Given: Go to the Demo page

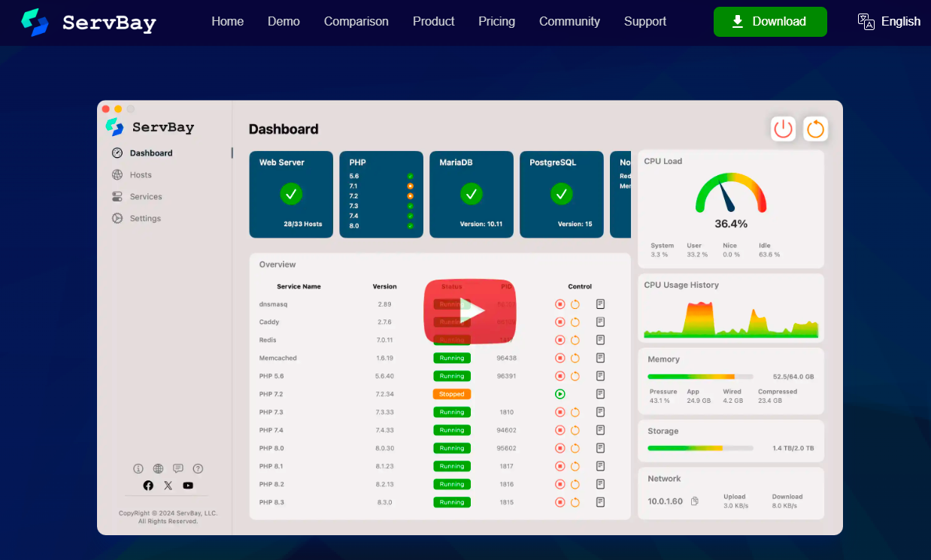Looking at the screenshot, I should pos(284,21).
